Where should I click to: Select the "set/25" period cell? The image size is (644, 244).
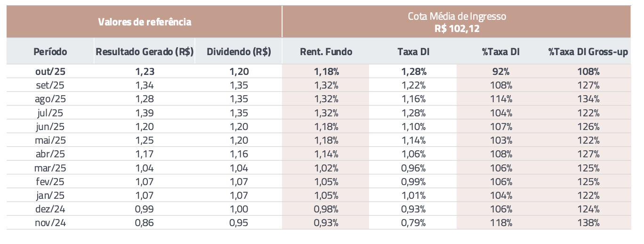point(50,85)
